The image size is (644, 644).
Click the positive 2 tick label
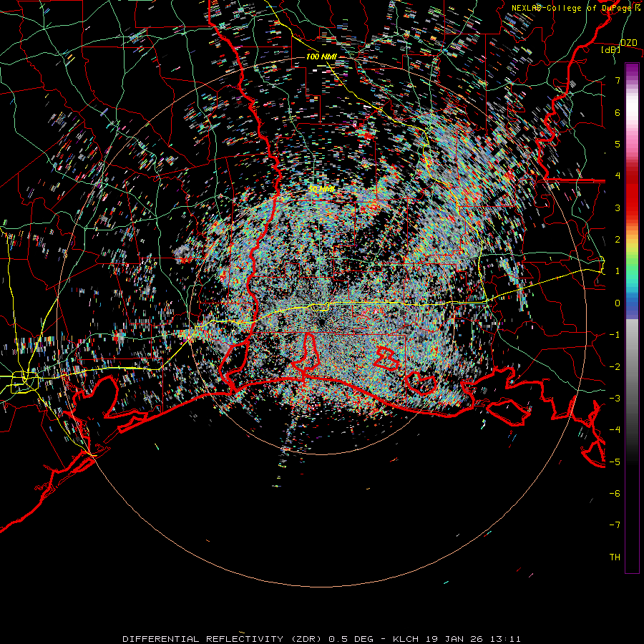[x=618, y=240]
